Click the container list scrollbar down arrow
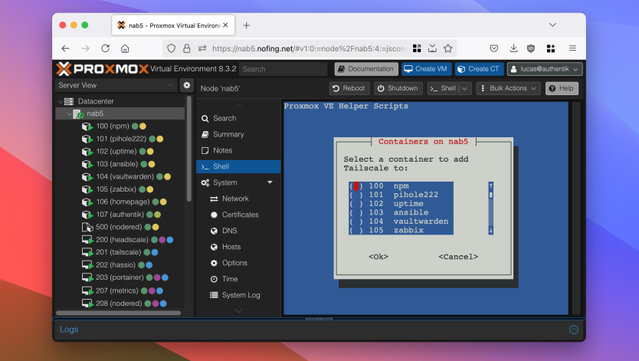Viewport: 639px width, 361px height. (491, 231)
